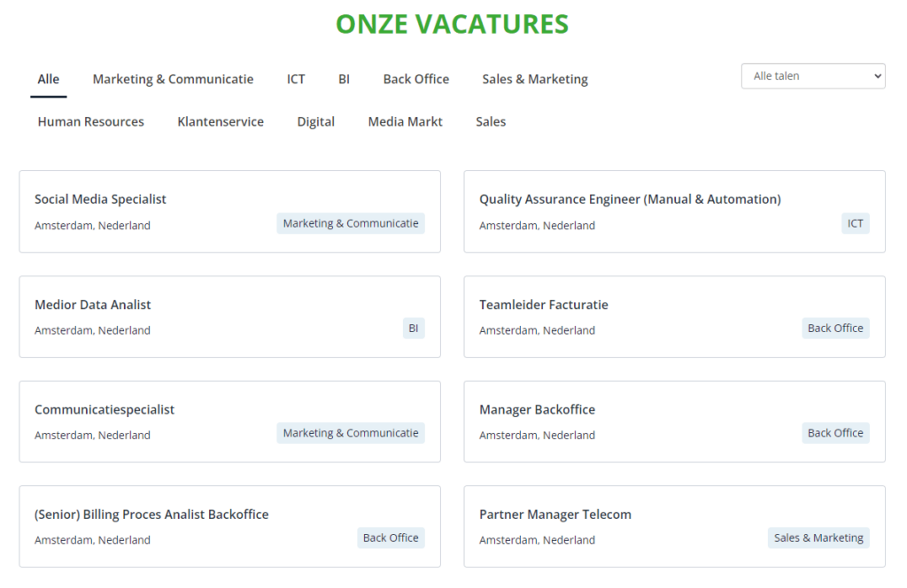View Manager Backoffice job card

(674, 422)
